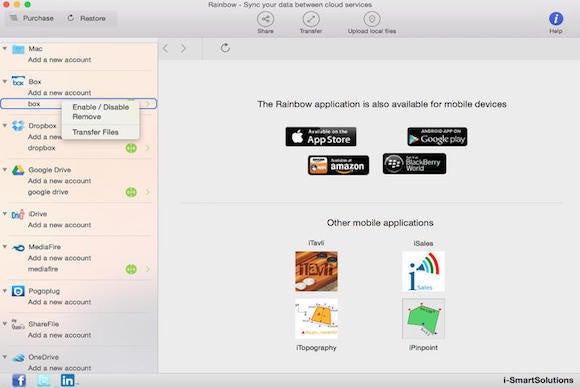Image resolution: width=580 pixels, height=388 pixels.
Task: Click the Twitter icon in footer
Action: 43,380
